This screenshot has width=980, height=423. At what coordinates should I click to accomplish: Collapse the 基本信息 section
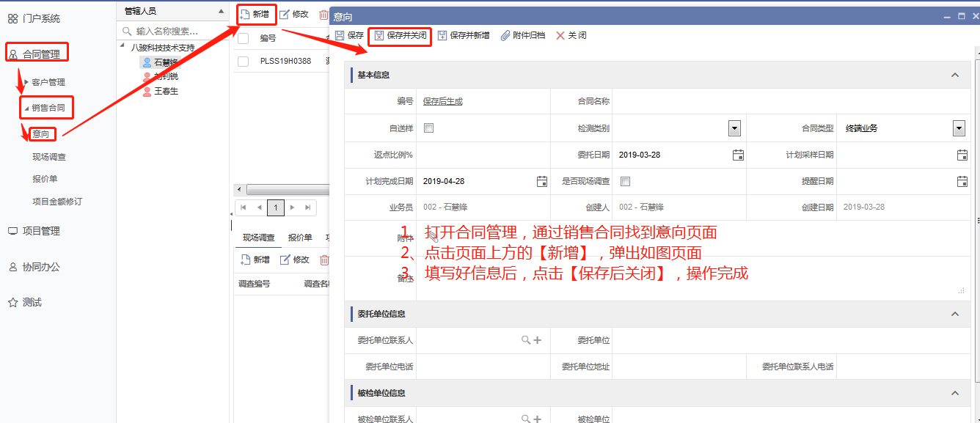pos(955,75)
